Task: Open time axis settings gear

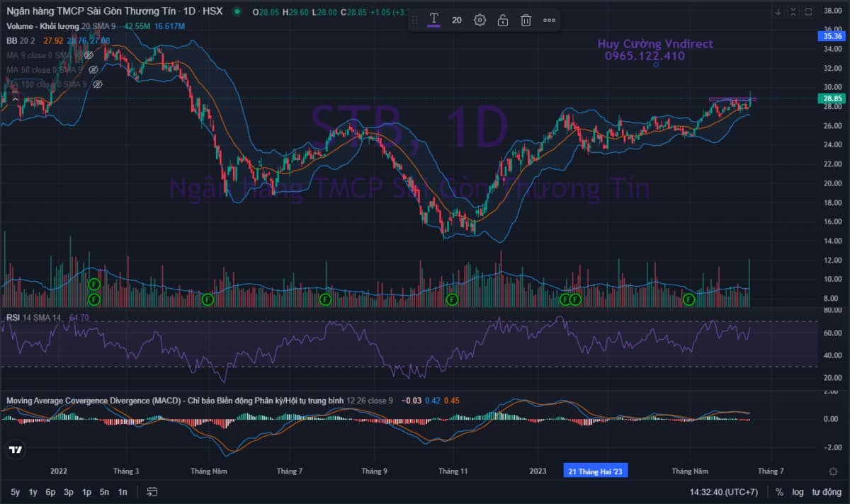Action: click(834, 471)
